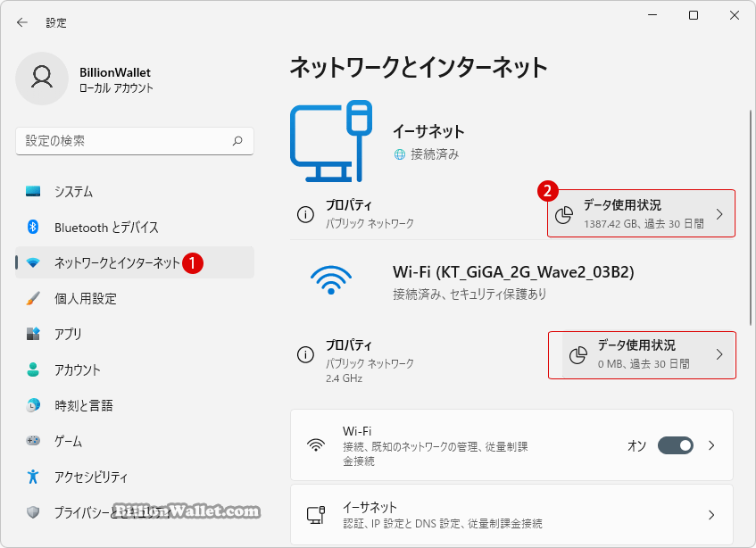Click the 個人用設定 paintbrush icon
The image size is (756, 548).
(33, 298)
